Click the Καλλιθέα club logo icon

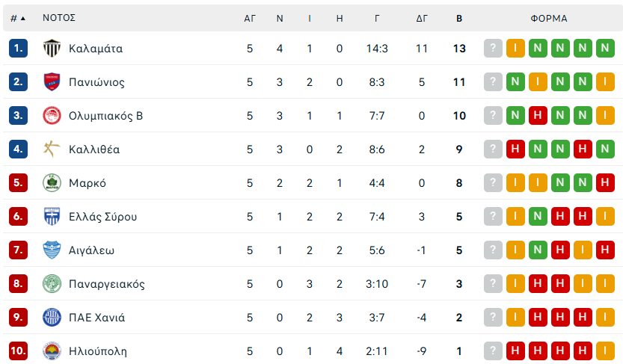tap(52, 149)
